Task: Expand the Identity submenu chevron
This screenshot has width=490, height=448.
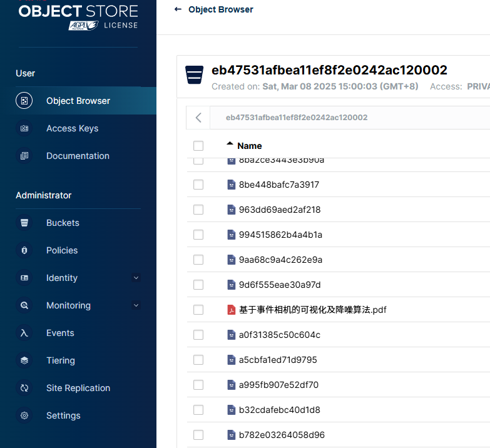Action: [x=136, y=278]
